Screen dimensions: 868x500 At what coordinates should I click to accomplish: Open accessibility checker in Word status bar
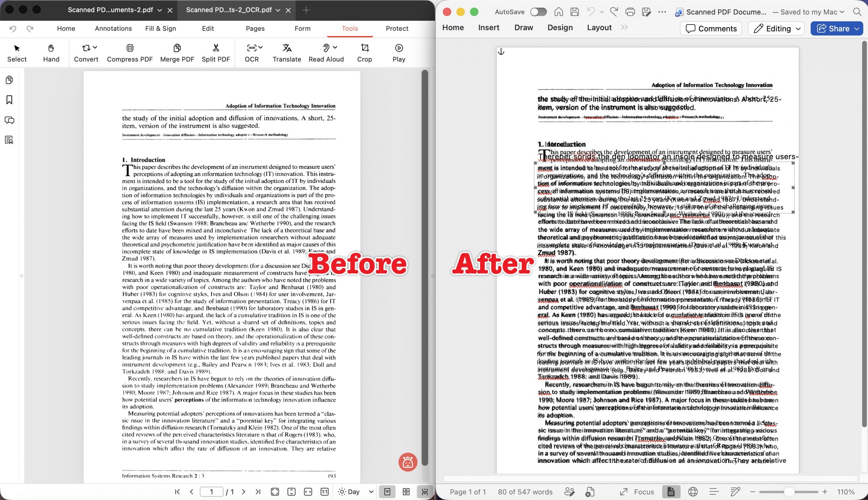pyautogui.click(x=590, y=492)
